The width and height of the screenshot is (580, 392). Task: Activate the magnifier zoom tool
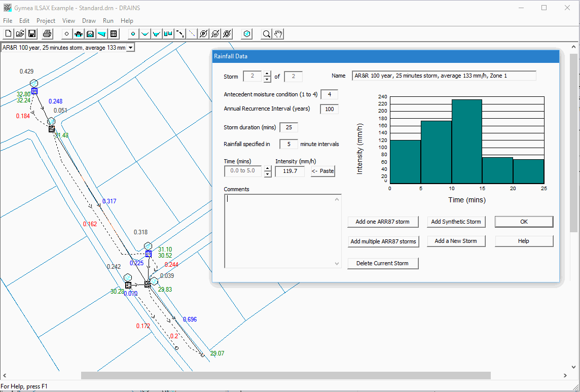pyautogui.click(x=266, y=34)
